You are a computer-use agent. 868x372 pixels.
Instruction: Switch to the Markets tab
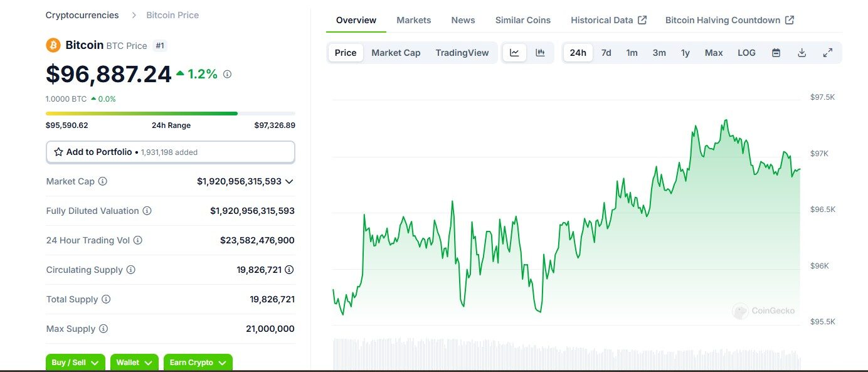tap(414, 20)
